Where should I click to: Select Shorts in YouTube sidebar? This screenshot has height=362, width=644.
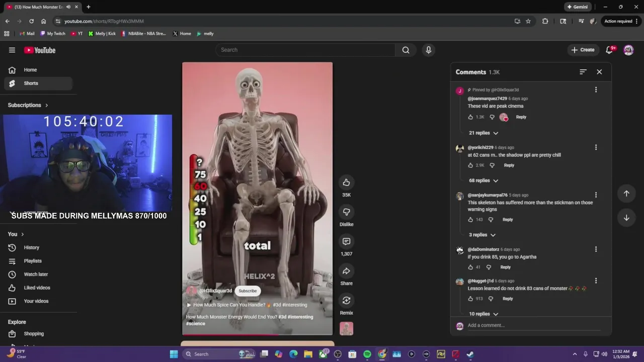[38, 83]
